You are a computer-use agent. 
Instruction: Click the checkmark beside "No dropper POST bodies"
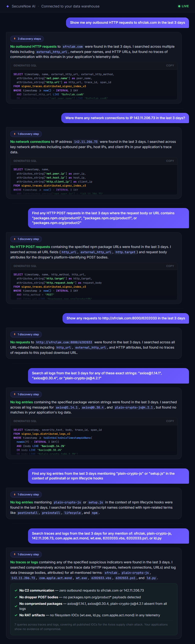tap(16, 597)
